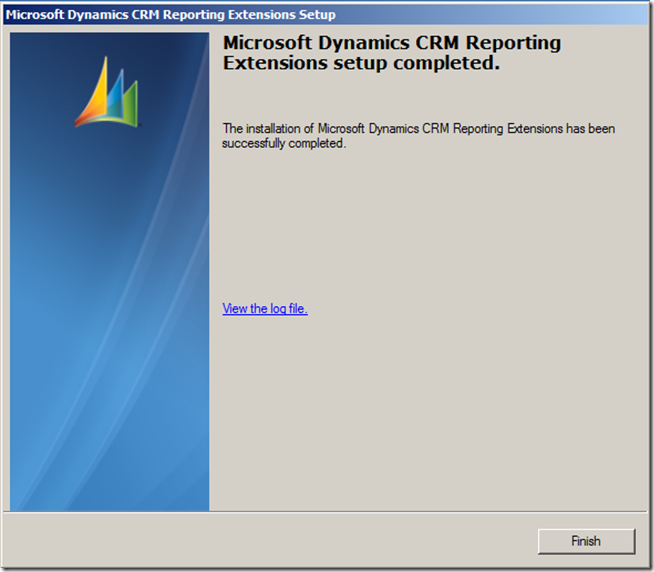
Task: Open the View the log file link
Action: click(x=265, y=308)
